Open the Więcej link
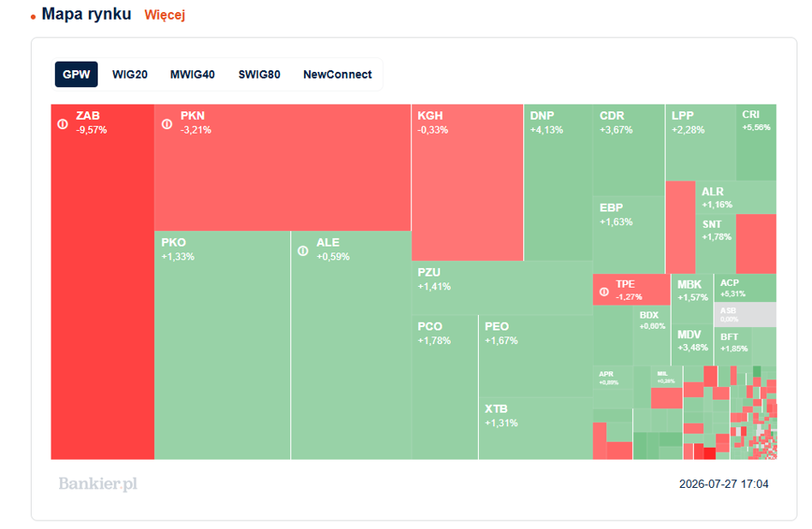 click(x=164, y=15)
